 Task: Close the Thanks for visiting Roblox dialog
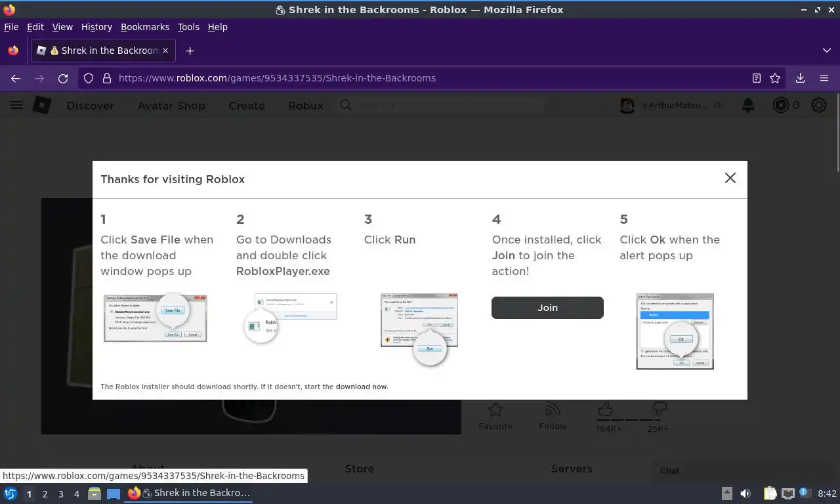click(730, 178)
